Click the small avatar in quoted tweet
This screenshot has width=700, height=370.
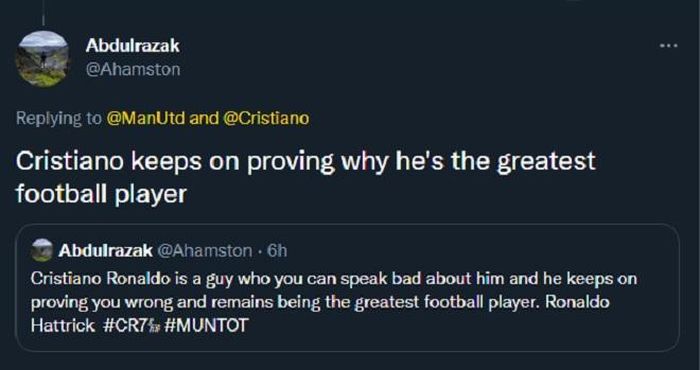click(x=42, y=250)
